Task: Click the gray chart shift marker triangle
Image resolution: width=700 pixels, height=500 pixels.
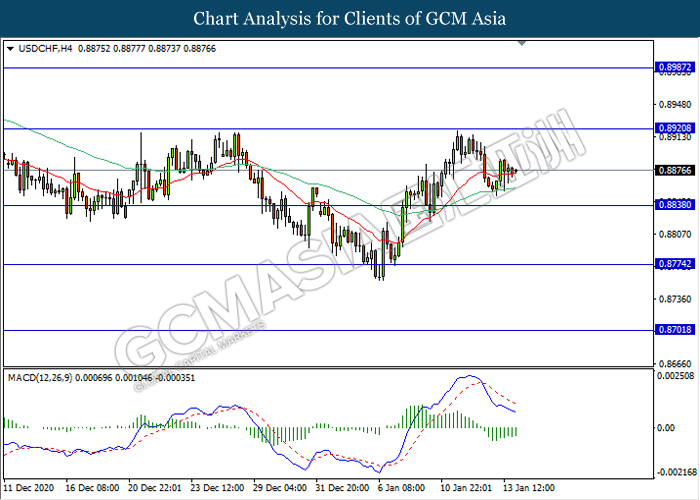Action: pyautogui.click(x=520, y=45)
